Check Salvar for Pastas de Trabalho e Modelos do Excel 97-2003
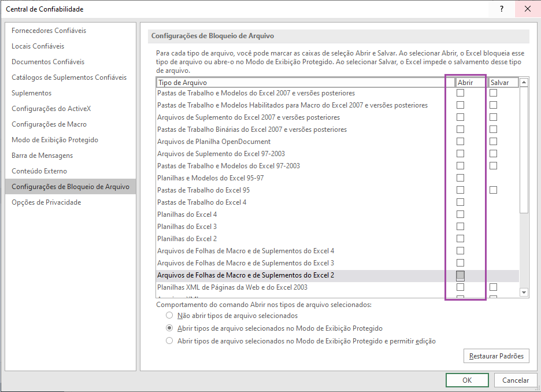The image size is (541, 392). (494, 165)
